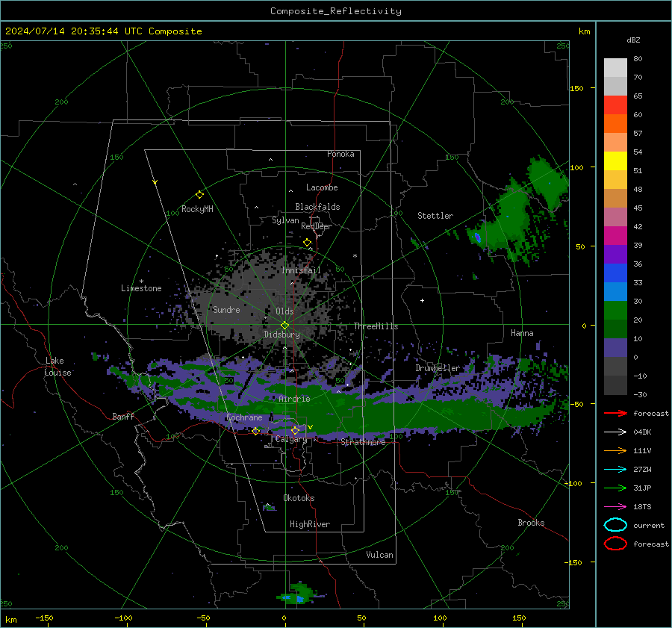
Task: Click the ThreeHills map label
Action: (376, 326)
